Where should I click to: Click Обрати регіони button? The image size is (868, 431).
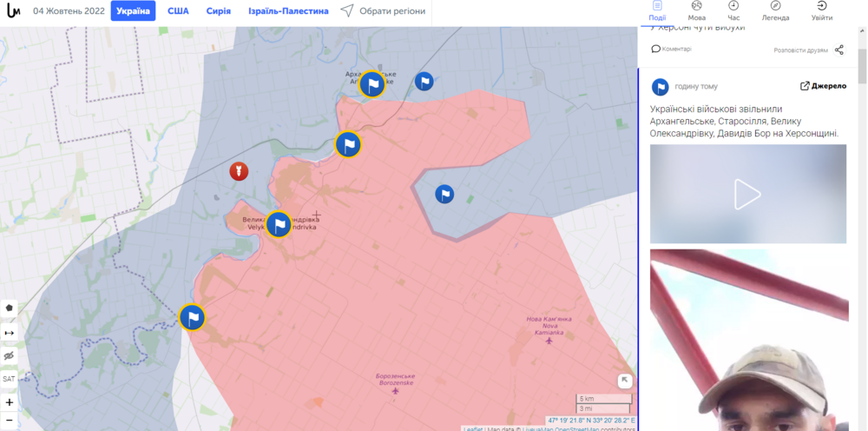(x=383, y=10)
